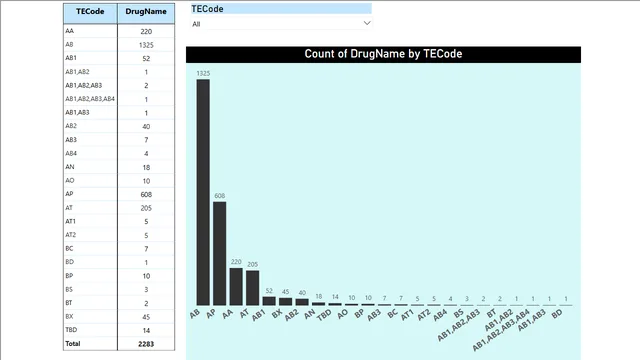This screenshot has height=360, width=640.
Task: Click the 'Count of DrugName by TECode' chart title
Action: coord(383,54)
